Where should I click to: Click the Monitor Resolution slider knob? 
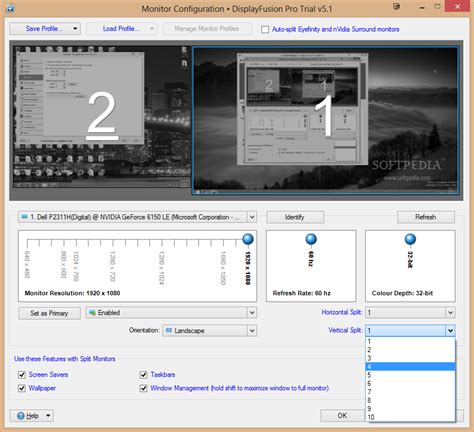tap(248, 239)
